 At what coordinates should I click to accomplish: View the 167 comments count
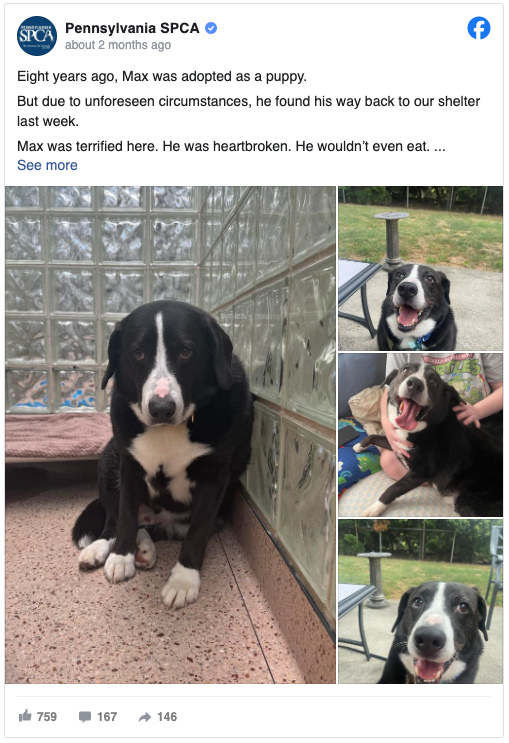click(107, 716)
